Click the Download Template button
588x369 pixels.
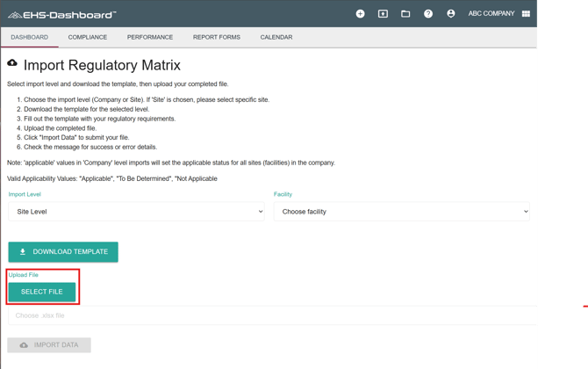[63, 252]
